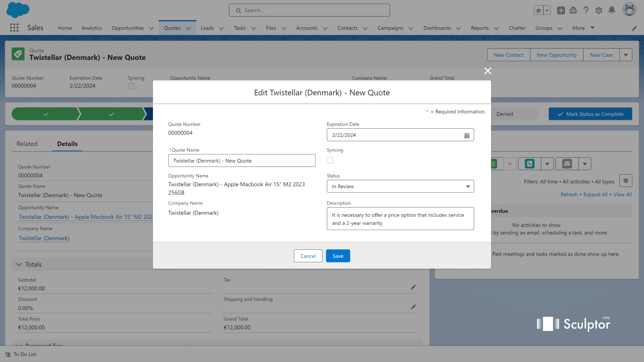Open the App Launcher grid icon
The width and height of the screenshot is (644, 362).
tap(14, 28)
